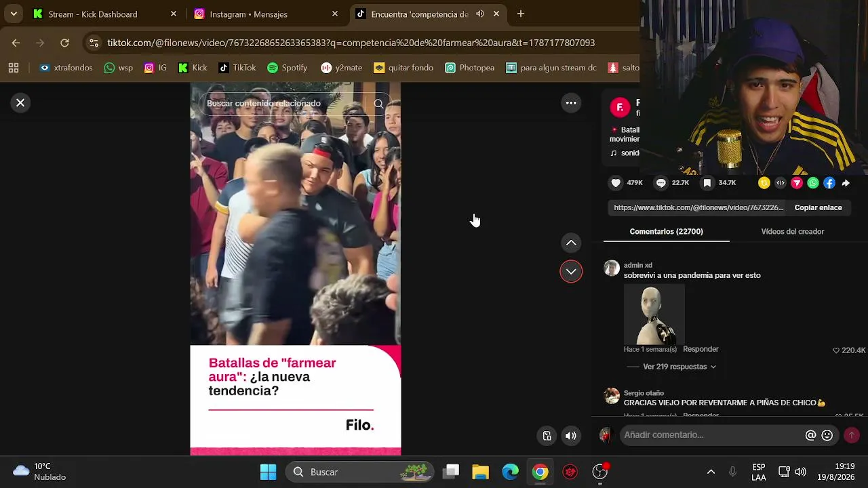Open 'para algun stream dc' bookmark
Screen dimensions: 868x488
pos(551,68)
